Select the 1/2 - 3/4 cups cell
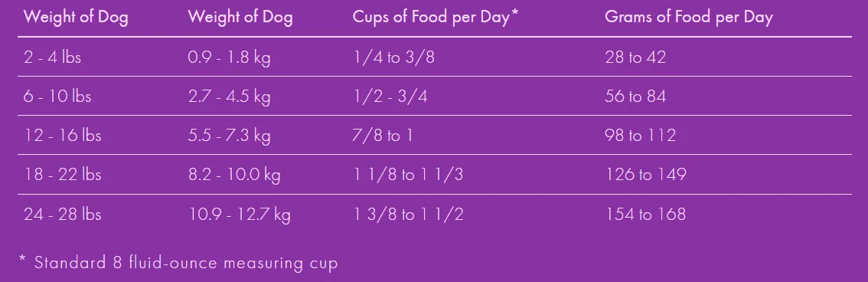Viewport: 868px width, 282px height. (390, 97)
